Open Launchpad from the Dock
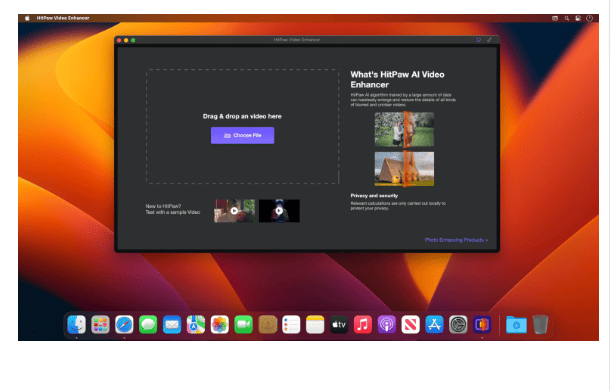 pos(100,324)
